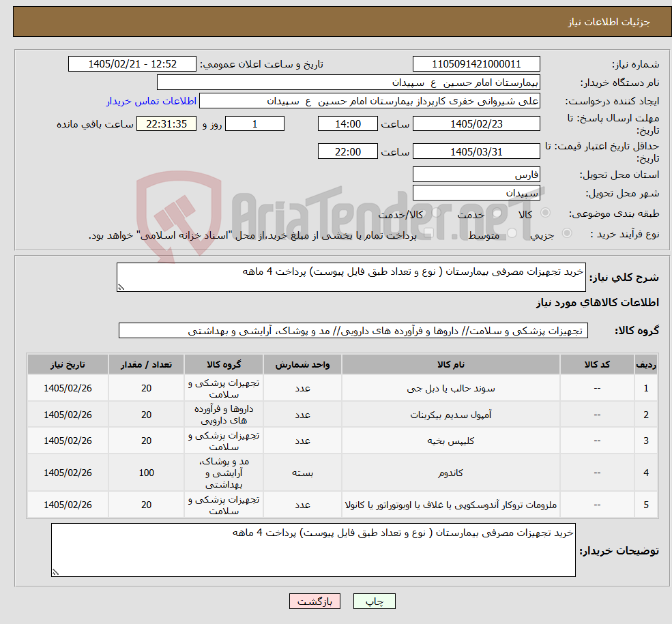Click the delivery city field سپیدان
The height and width of the screenshot is (624, 672).
click(476, 193)
